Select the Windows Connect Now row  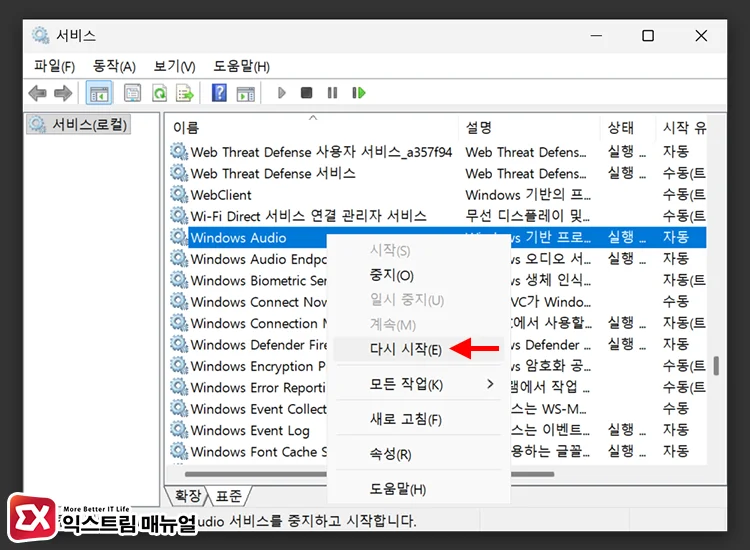(258, 302)
